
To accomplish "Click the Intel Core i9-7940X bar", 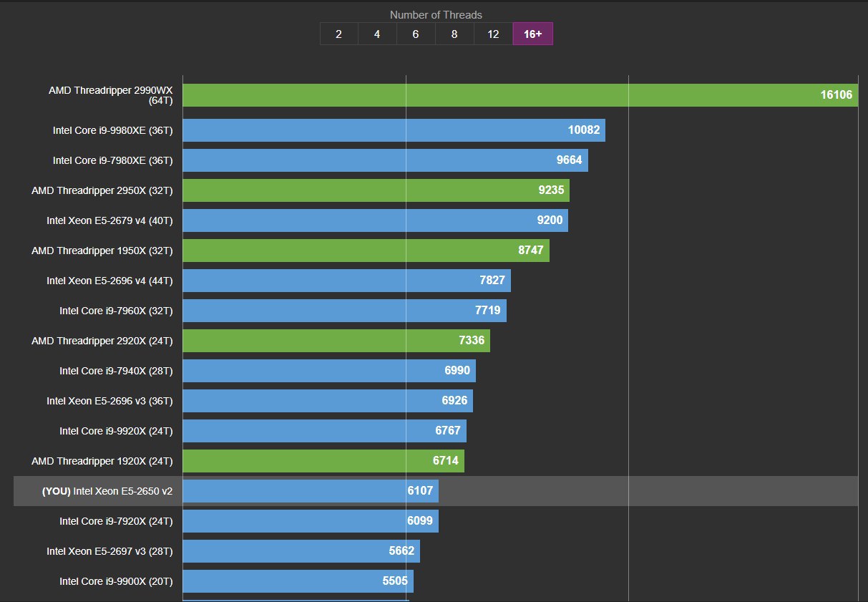I will click(x=329, y=371).
